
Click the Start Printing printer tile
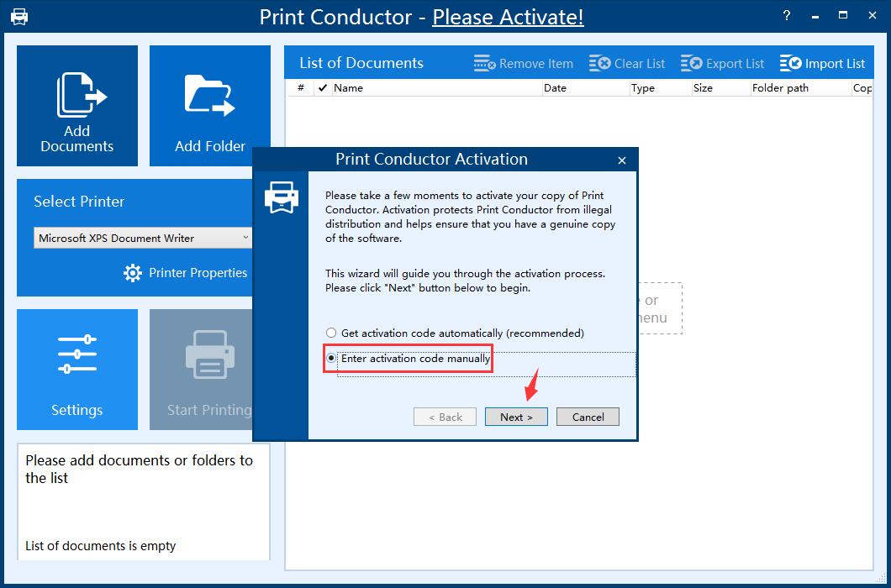tap(201, 370)
